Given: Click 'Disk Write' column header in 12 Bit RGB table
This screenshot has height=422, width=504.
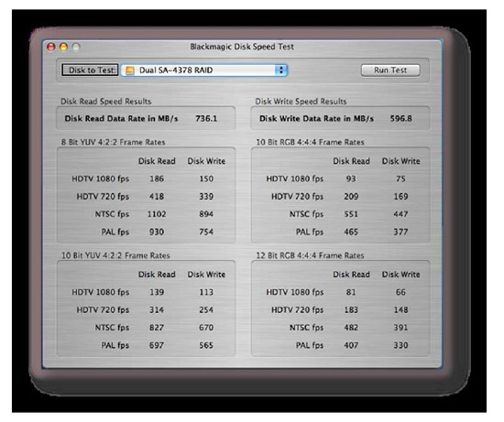Looking at the screenshot, I should [400, 275].
